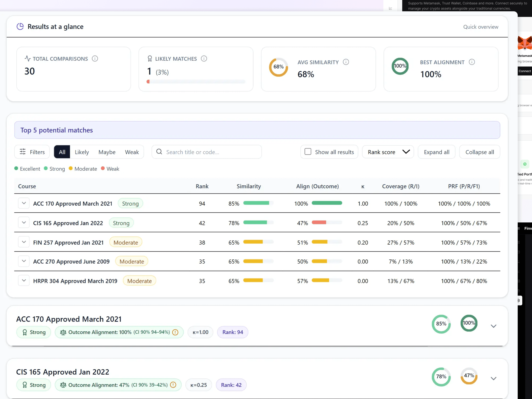Click the warning icon on ACC 170 Outcome Alignment badge
This screenshot has height=399, width=532.
tap(175, 332)
